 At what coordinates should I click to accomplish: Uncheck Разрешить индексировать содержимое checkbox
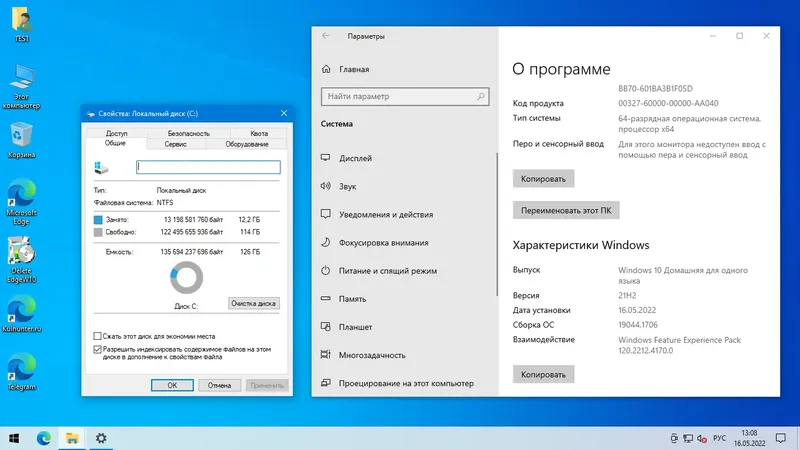[x=97, y=349]
